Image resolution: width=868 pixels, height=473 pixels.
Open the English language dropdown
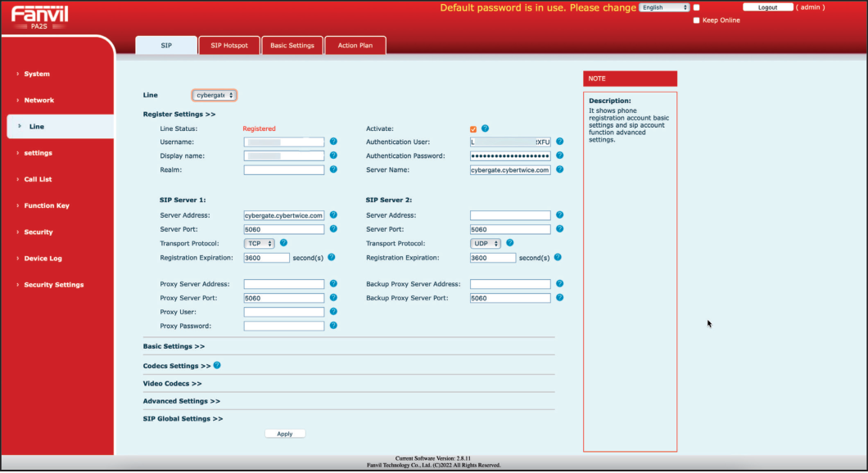664,7
